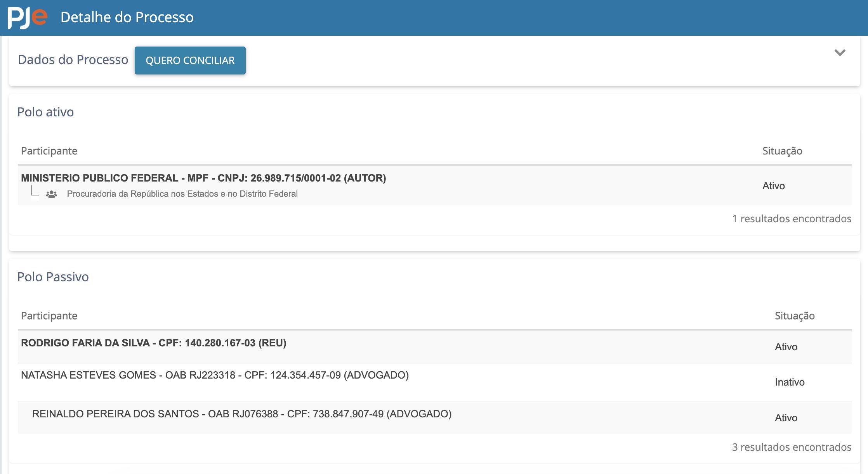Click the PJe logo icon

tap(28, 17)
